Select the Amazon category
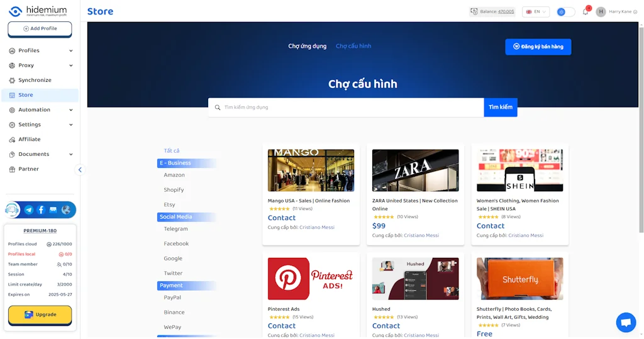 [174, 175]
